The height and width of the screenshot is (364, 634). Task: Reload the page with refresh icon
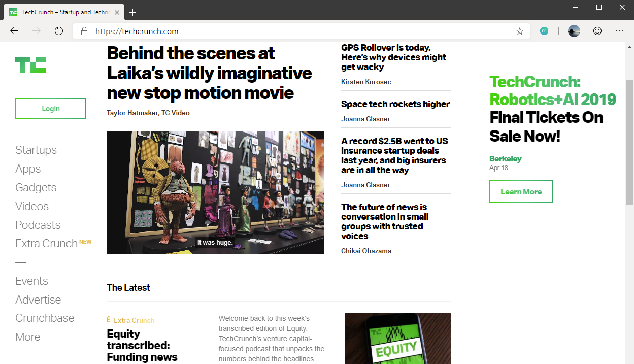pos(59,31)
